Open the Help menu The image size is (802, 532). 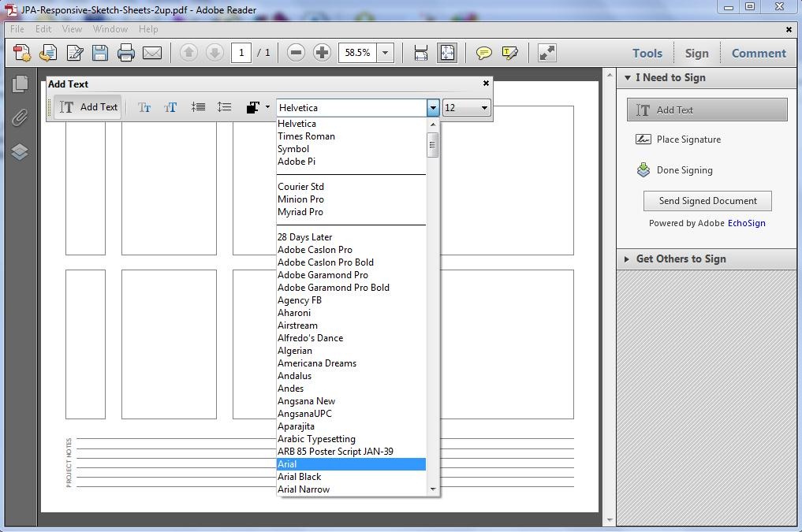coord(148,29)
